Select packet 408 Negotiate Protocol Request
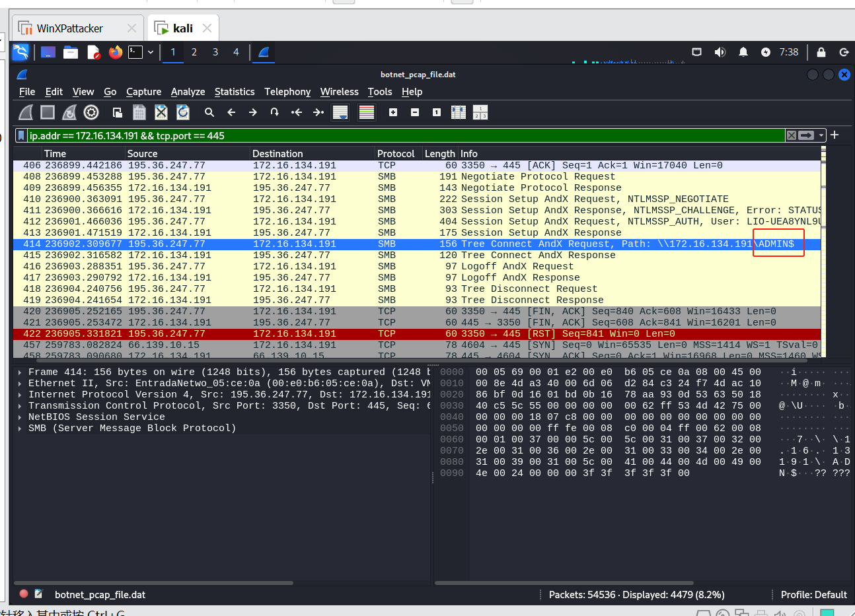The height and width of the screenshot is (616, 855). click(x=417, y=177)
